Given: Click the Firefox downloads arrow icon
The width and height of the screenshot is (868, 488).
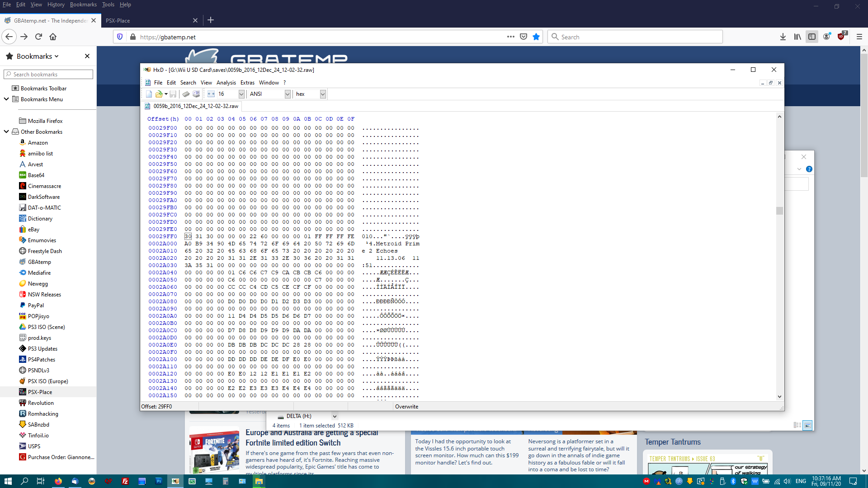Looking at the screenshot, I should pos(783,37).
